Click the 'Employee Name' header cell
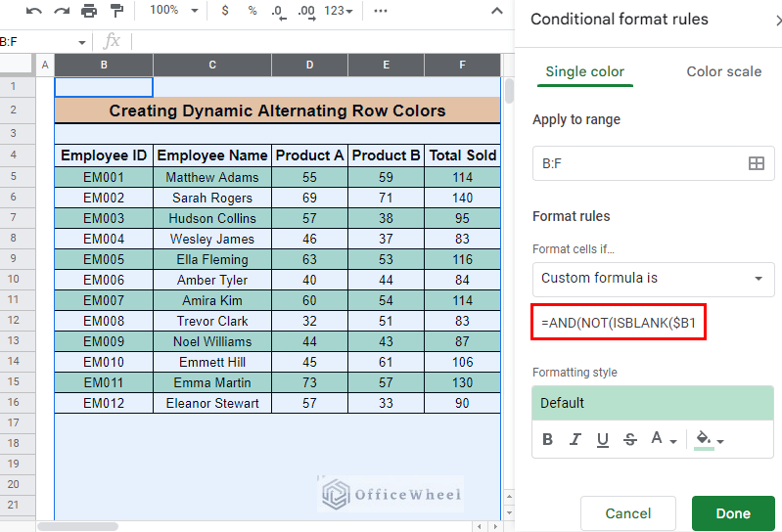This screenshot has width=782, height=532. click(x=212, y=155)
